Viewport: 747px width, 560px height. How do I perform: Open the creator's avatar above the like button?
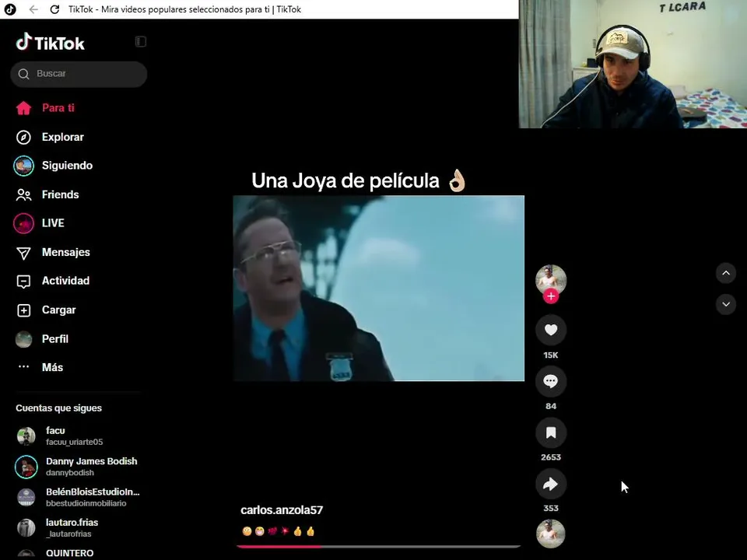tap(551, 279)
